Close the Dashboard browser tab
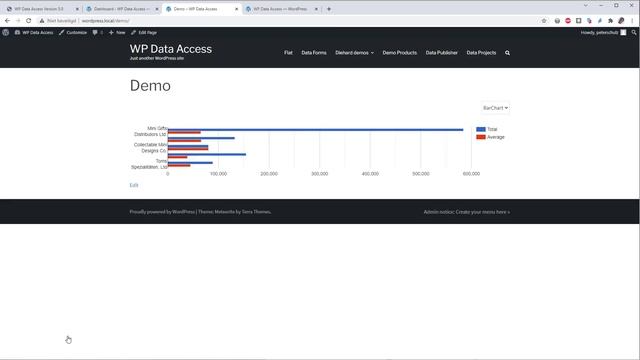The height and width of the screenshot is (360, 640). 157,9
